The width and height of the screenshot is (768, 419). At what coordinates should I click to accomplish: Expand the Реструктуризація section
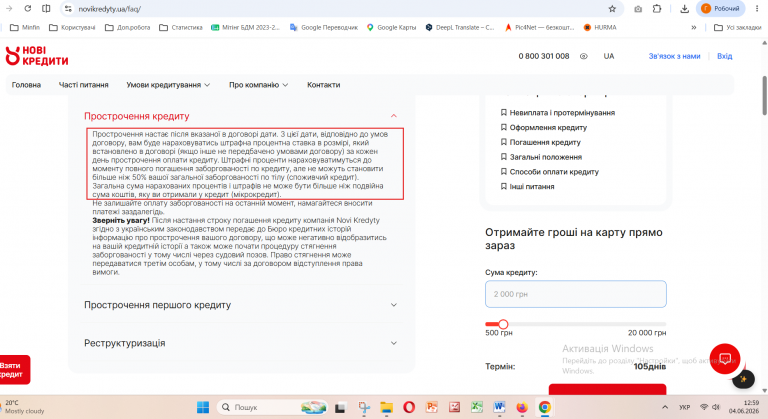click(240, 343)
